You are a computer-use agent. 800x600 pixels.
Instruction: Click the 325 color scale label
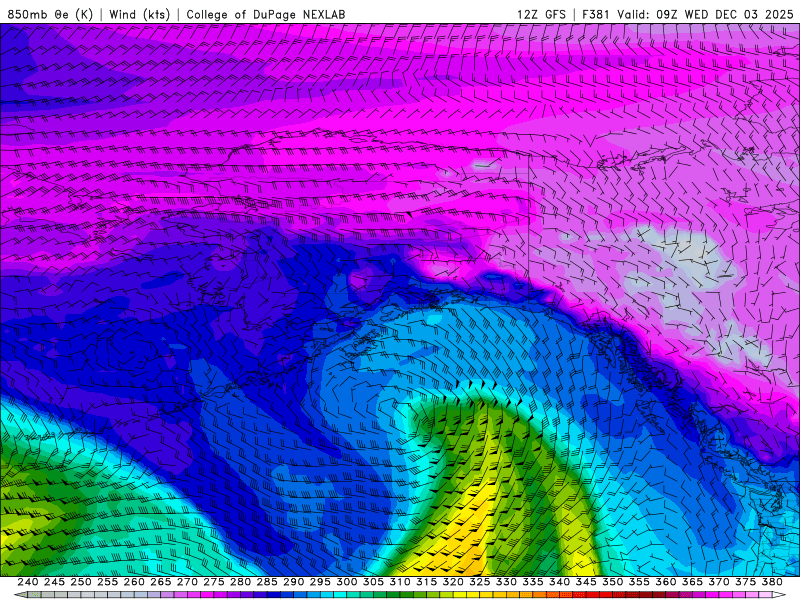pyautogui.click(x=480, y=582)
